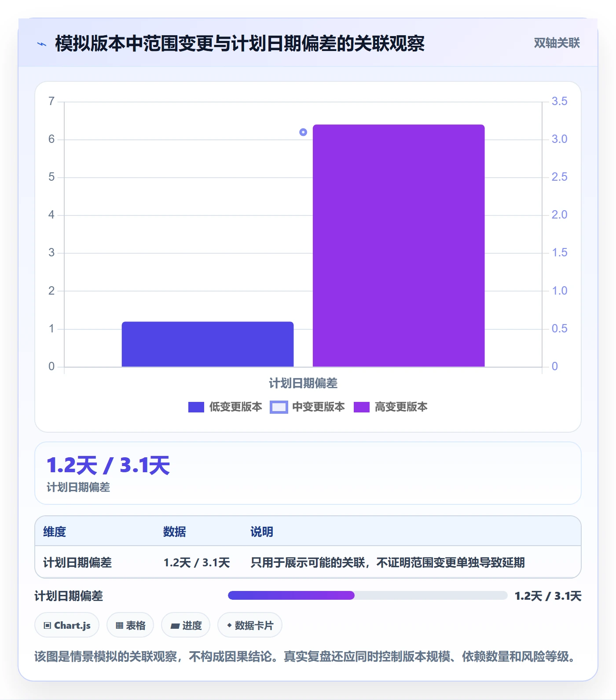The height and width of the screenshot is (700, 616).
Task: Click the 双轴关联 badge in the header
Action: pos(557,43)
